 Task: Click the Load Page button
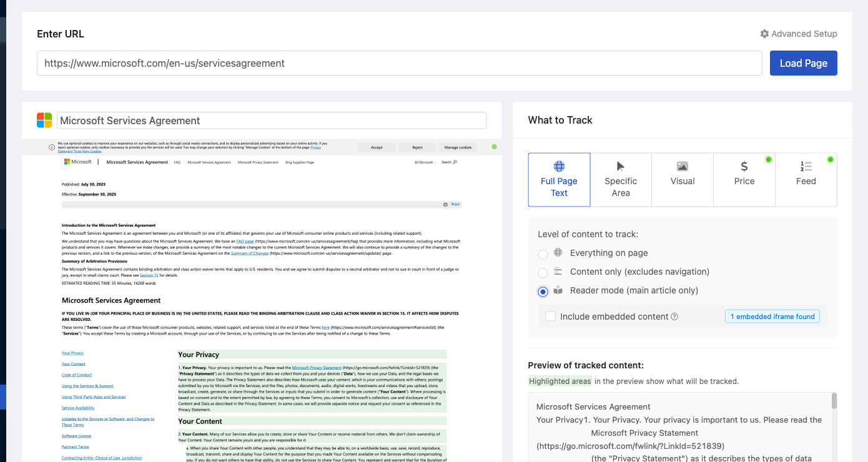[803, 63]
